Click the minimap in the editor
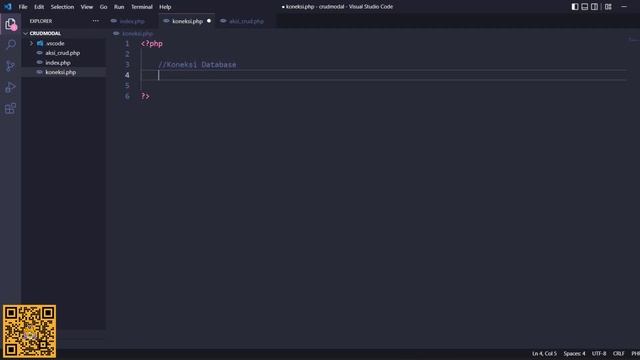Viewport: 640px width, 360px height. coord(633,40)
